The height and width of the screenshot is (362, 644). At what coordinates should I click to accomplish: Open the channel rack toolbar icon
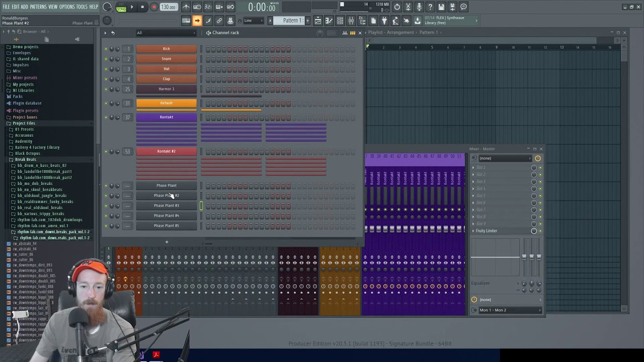coord(340,21)
